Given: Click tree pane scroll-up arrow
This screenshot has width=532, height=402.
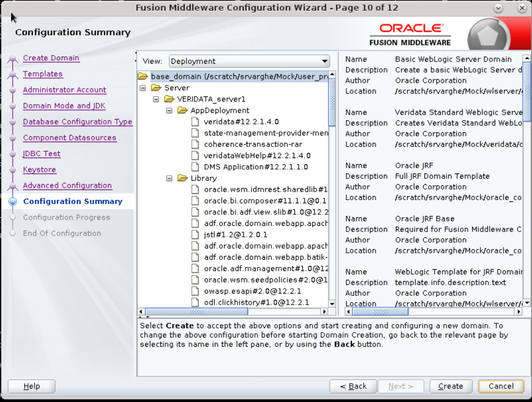Looking at the screenshot, I should pyautogui.click(x=332, y=74).
